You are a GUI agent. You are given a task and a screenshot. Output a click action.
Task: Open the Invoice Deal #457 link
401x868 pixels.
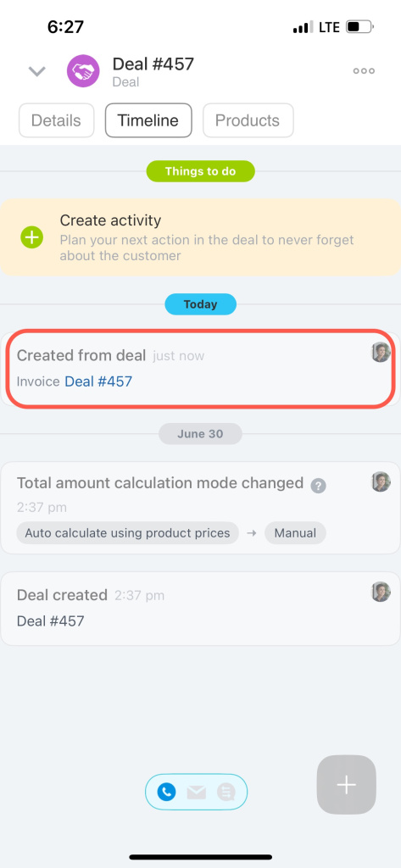point(98,381)
